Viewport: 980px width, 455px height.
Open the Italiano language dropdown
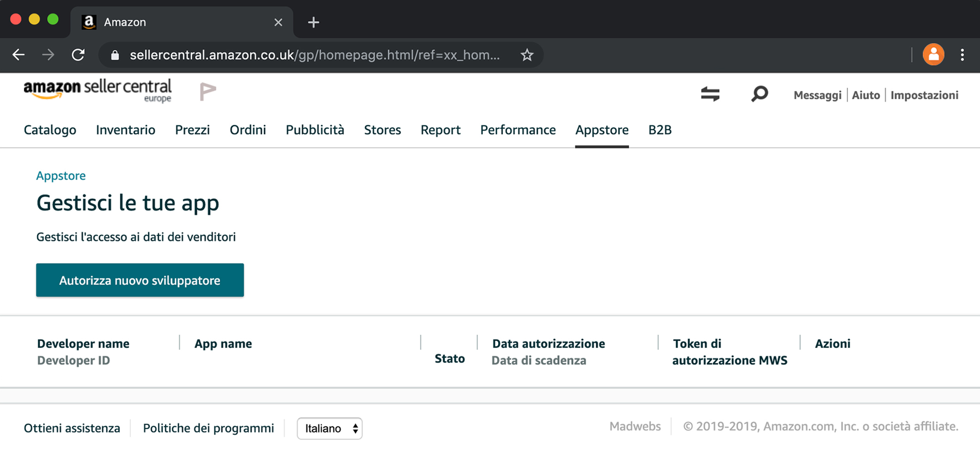tap(330, 428)
